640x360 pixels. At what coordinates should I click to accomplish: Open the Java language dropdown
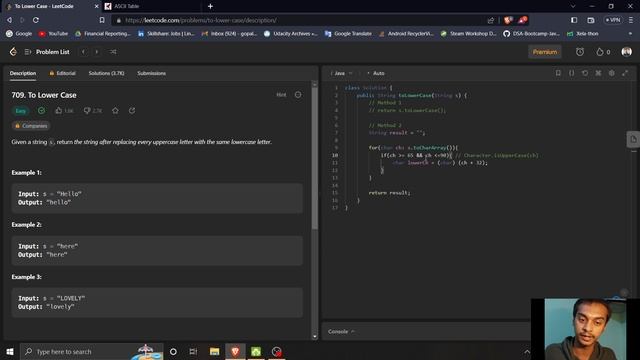coord(342,73)
